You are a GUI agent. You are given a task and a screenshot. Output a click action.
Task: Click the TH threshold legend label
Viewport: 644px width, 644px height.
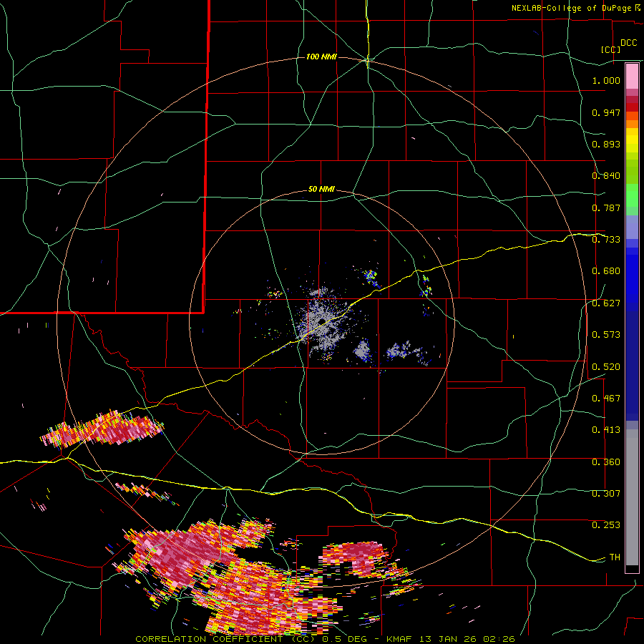pyautogui.click(x=615, y=557)
